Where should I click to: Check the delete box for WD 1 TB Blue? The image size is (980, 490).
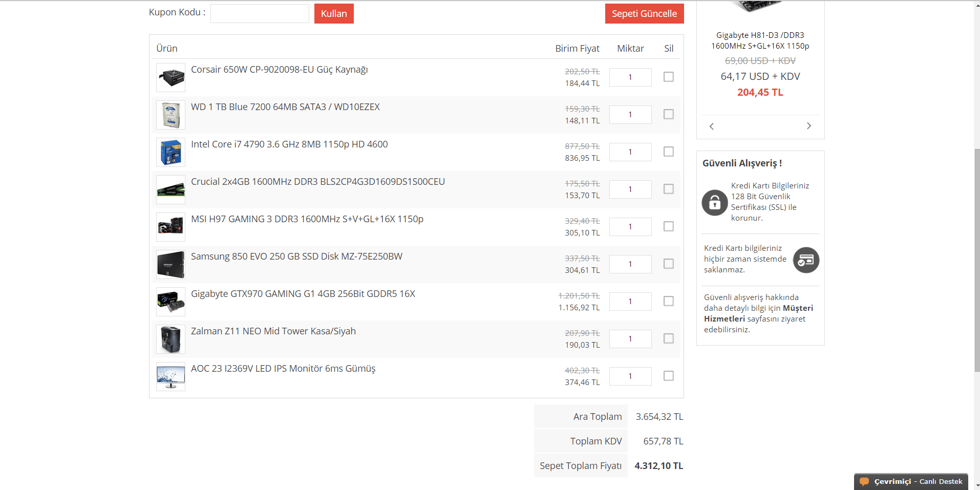pyautogui.click(x=669, y=114)
